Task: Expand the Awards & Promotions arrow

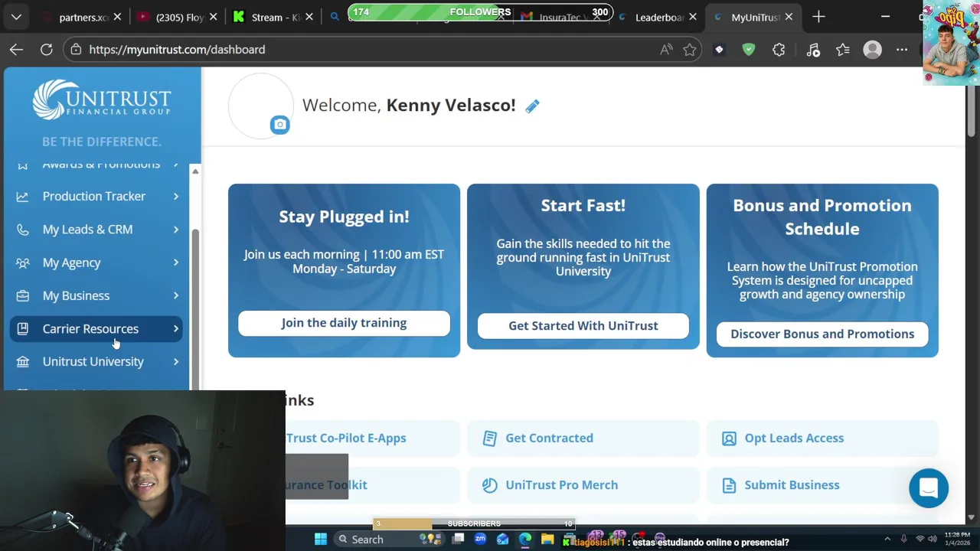Action: click(x=176, y=165)
